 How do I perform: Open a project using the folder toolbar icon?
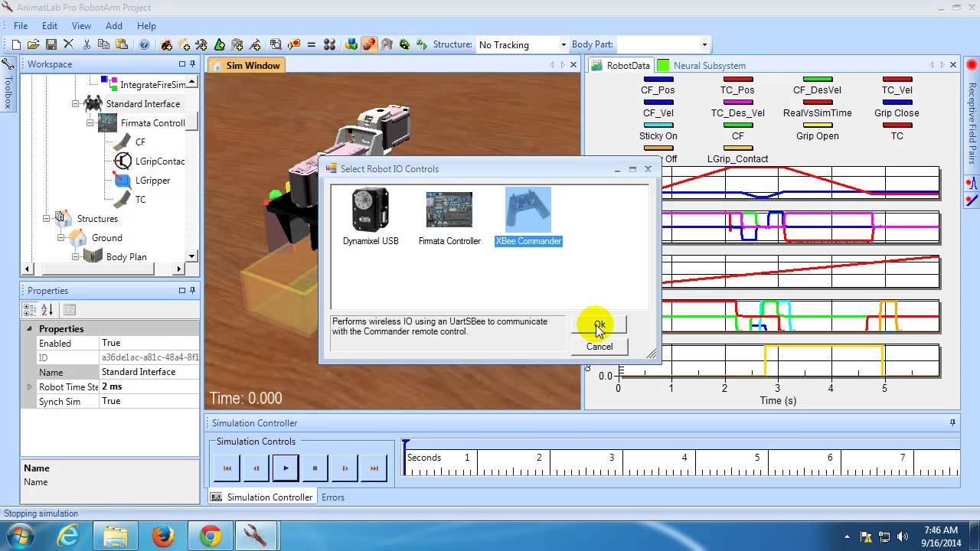point(34,44)
